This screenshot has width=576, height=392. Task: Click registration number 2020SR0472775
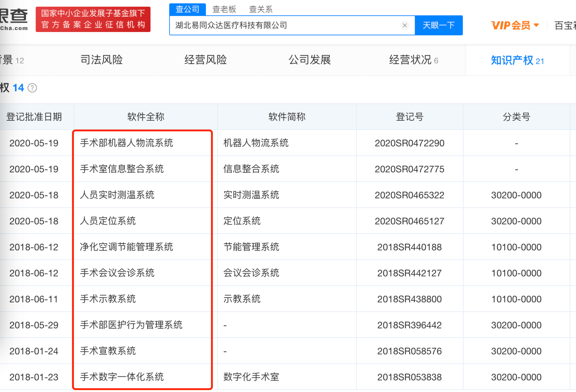pos(409,169)
